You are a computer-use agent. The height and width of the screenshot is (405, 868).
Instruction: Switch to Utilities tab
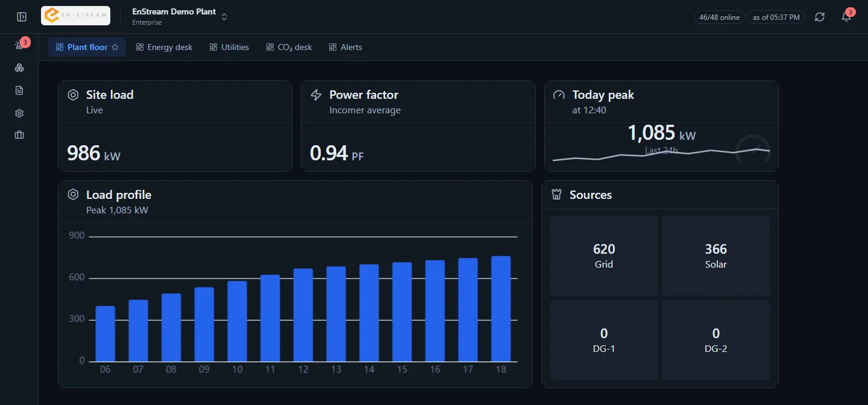pos(229,47)
